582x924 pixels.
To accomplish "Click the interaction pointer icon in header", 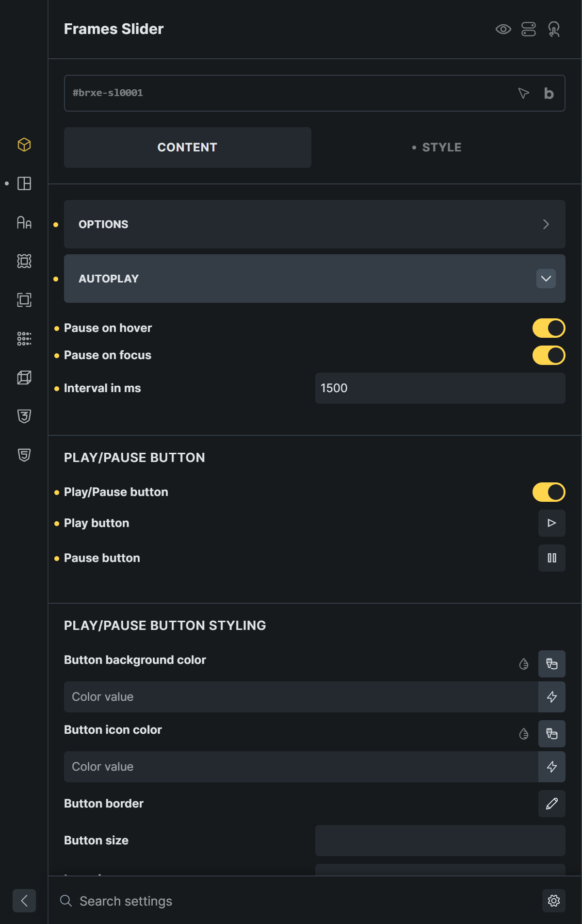I will point(554,29).
